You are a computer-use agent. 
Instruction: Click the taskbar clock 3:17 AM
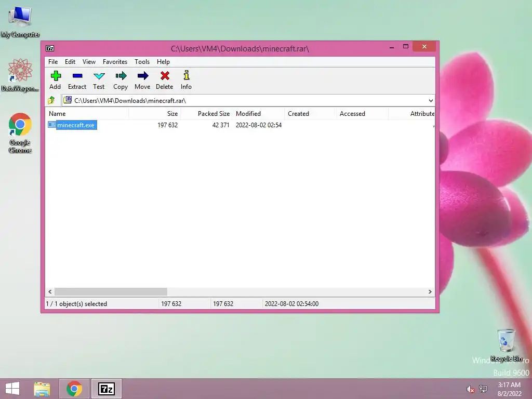point(509,385)
